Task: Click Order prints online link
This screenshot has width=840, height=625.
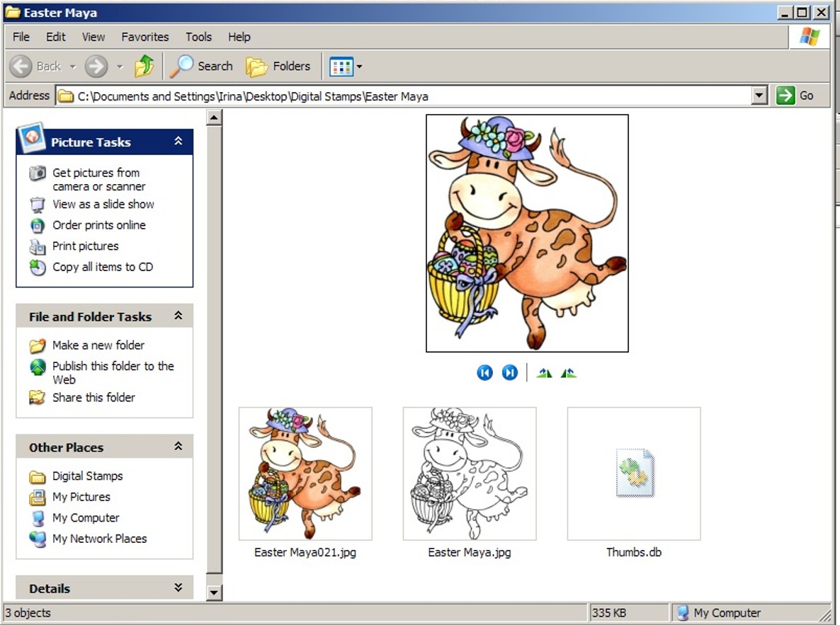Action: 99,225
